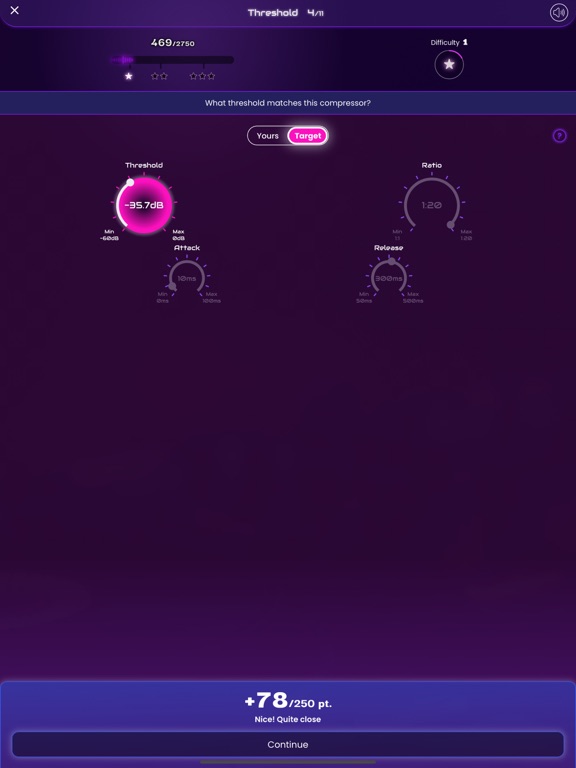The height and width of the screenshot is (768, 576).
Task: Click the Threshold label above the knob
Action: 144,165
